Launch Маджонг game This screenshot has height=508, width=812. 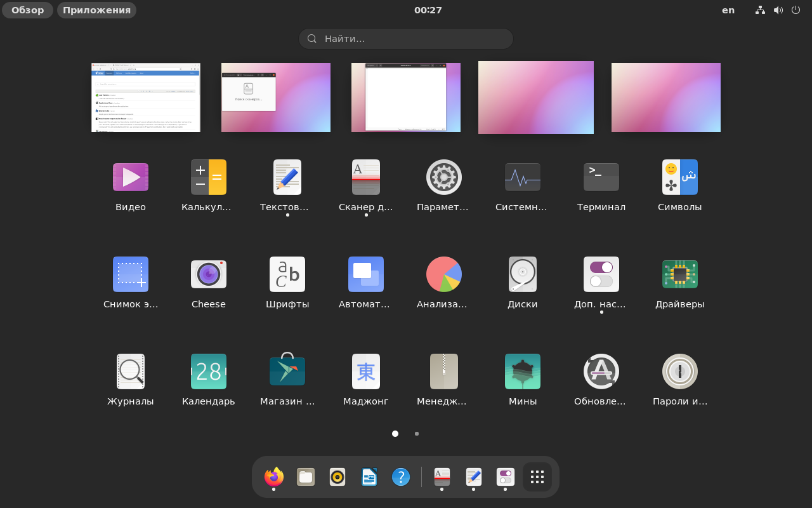coord(366,371)
